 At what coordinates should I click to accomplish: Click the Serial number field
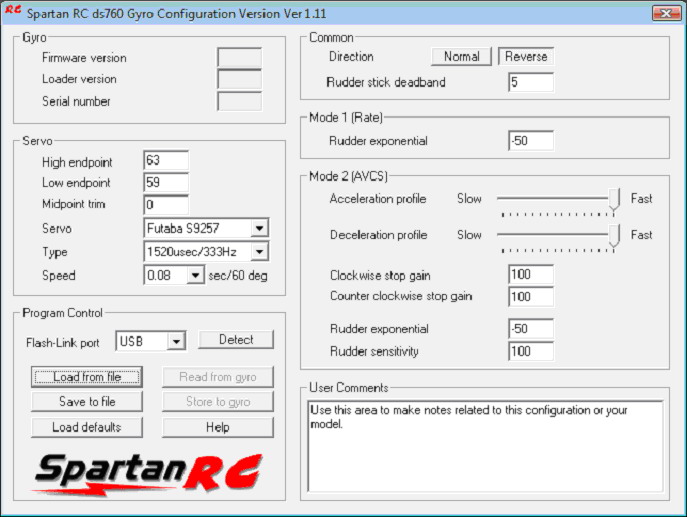tap(240, 101)
